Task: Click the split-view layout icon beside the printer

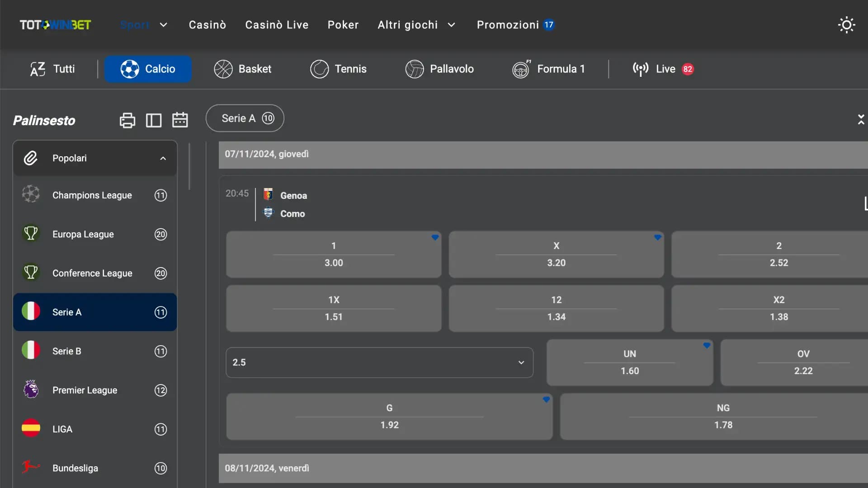Action: tap(154, 120)
